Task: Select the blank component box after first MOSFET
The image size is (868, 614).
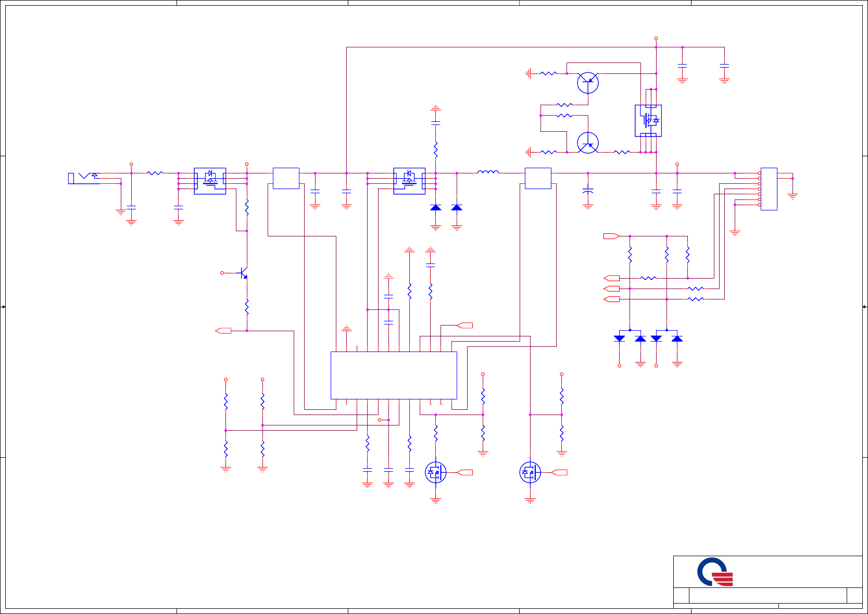Action: pos(286,178)
